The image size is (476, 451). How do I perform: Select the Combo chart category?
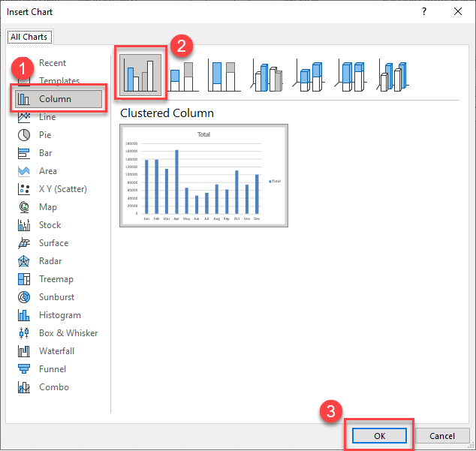pos(53,387)
